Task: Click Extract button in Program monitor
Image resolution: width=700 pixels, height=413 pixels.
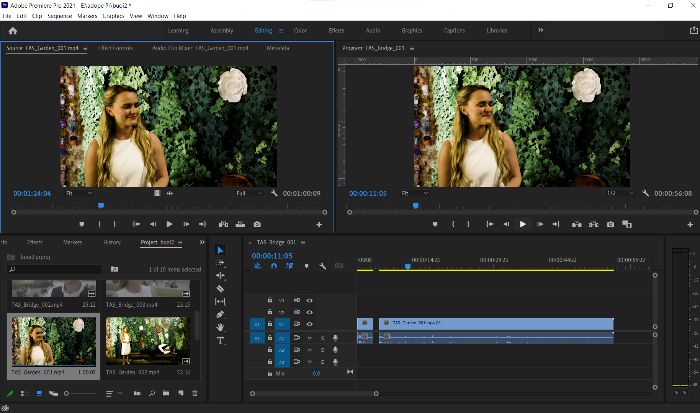Action: click(593, 224)
